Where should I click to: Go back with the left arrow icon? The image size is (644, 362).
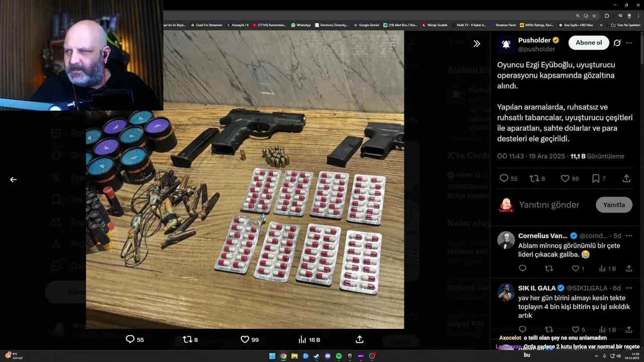point(14,179)
